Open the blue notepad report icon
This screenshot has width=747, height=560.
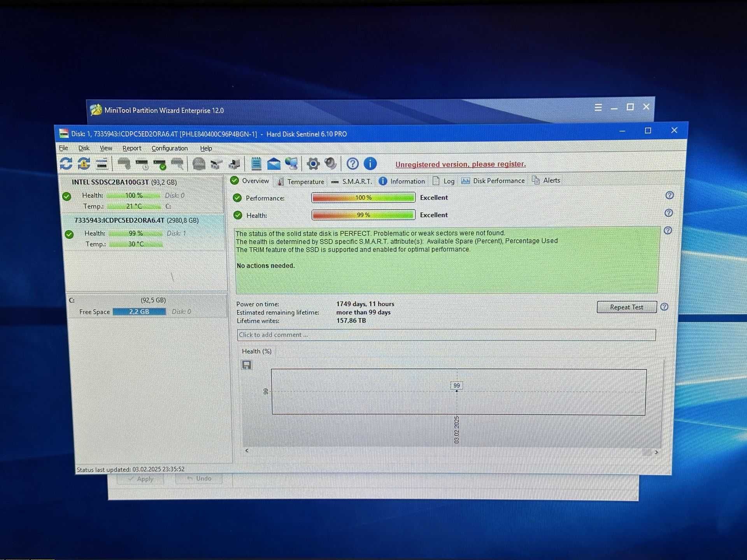point(256,164)
